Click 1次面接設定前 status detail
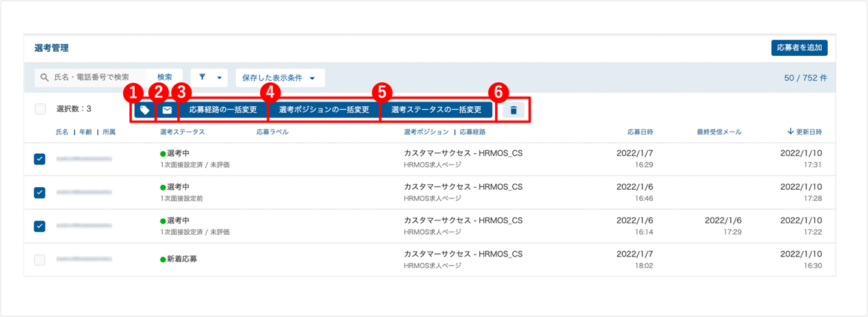 click(x=183, y=198)
